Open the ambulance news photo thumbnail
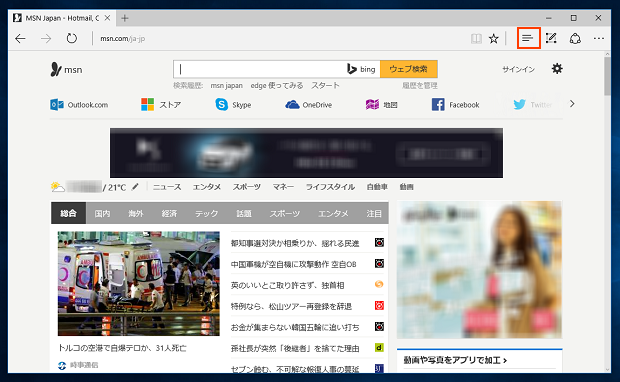The width and height of the screenshot is (620, 382). 138,284
